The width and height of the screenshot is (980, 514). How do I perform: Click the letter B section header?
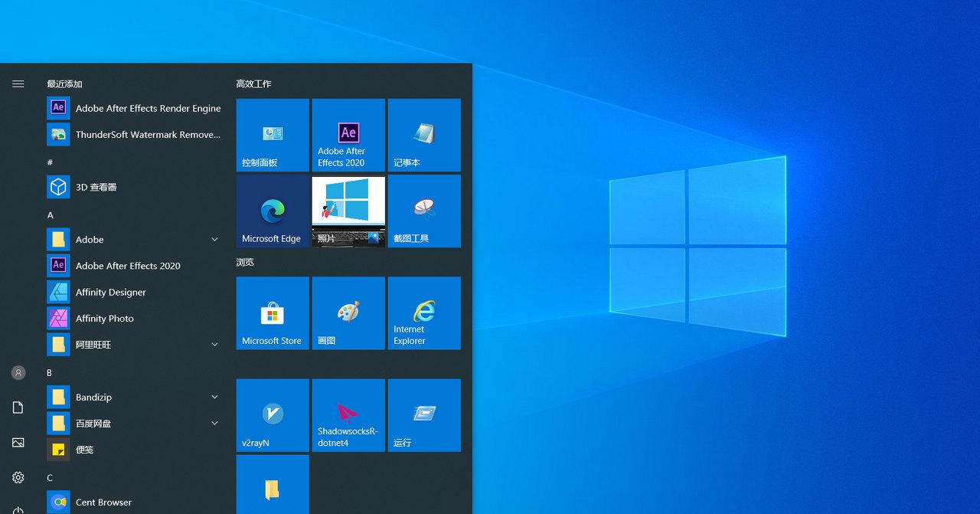tap(50, 373)
